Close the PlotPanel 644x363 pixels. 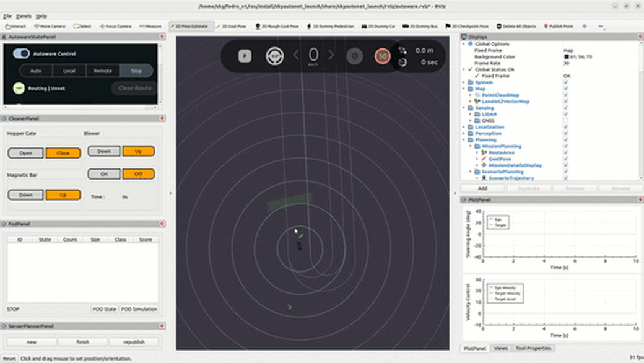point(640,199)
